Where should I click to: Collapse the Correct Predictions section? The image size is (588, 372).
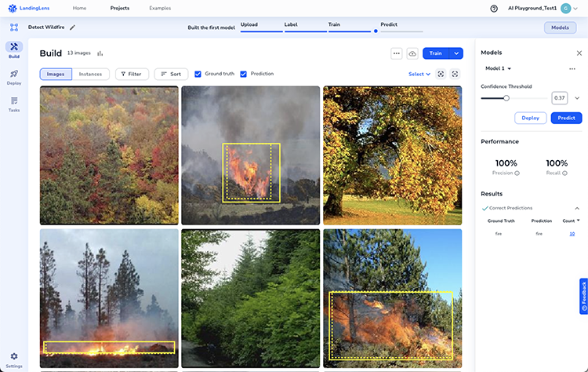click(577, 208)
